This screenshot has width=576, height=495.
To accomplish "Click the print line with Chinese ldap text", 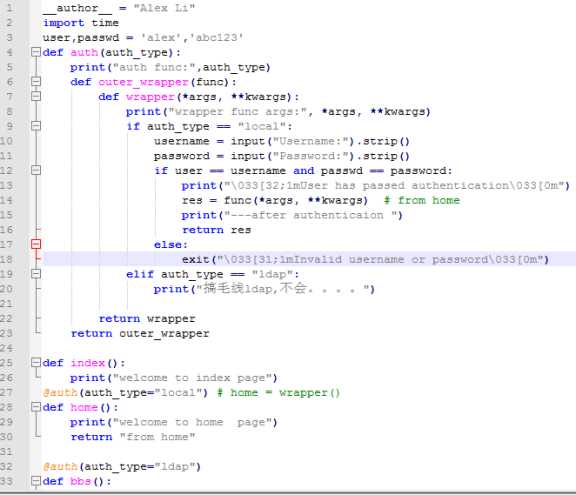I will (264, 289).
